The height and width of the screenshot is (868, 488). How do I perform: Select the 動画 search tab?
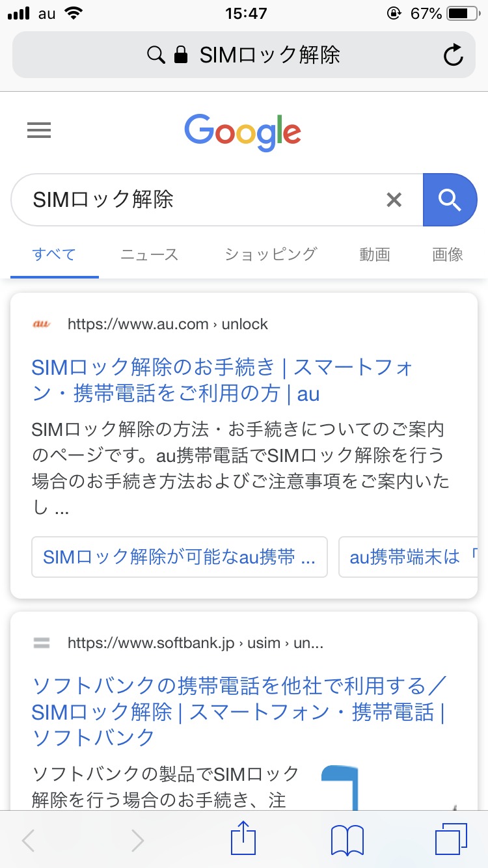374,254
